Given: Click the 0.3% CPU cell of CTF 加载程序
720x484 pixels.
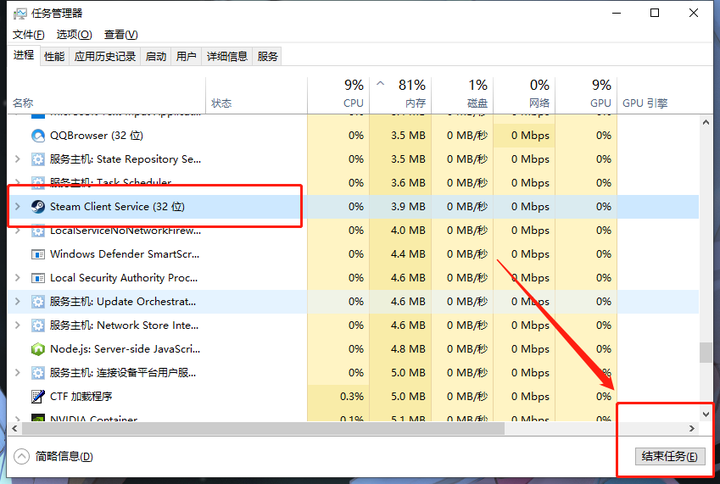Looking at the screenshot, I should point(338,397).
